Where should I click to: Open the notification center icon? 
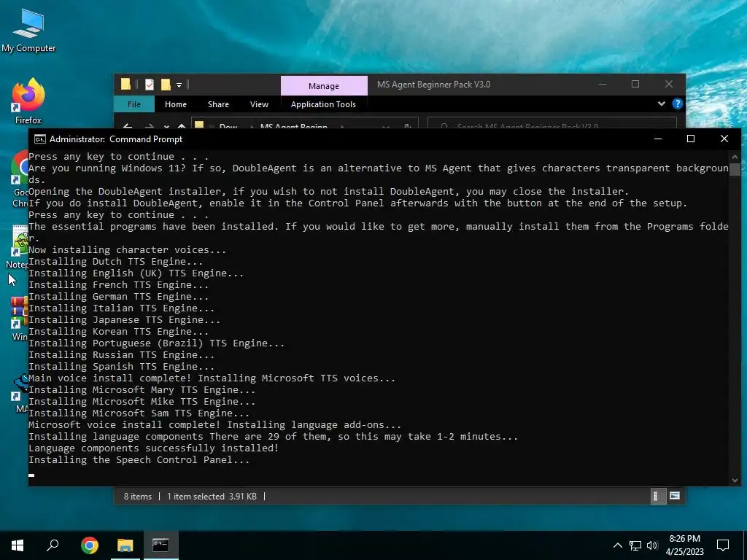point(723,545)
